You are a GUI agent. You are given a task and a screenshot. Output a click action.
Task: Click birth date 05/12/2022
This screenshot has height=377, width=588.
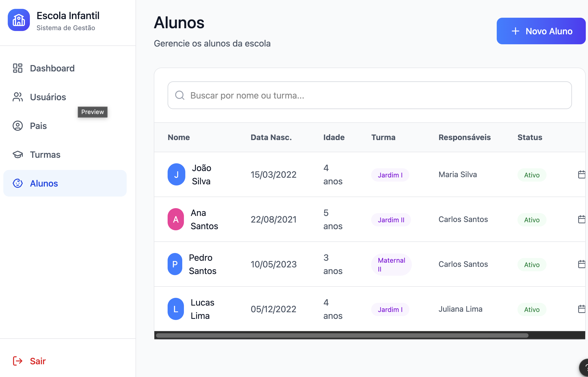[274, 309]
